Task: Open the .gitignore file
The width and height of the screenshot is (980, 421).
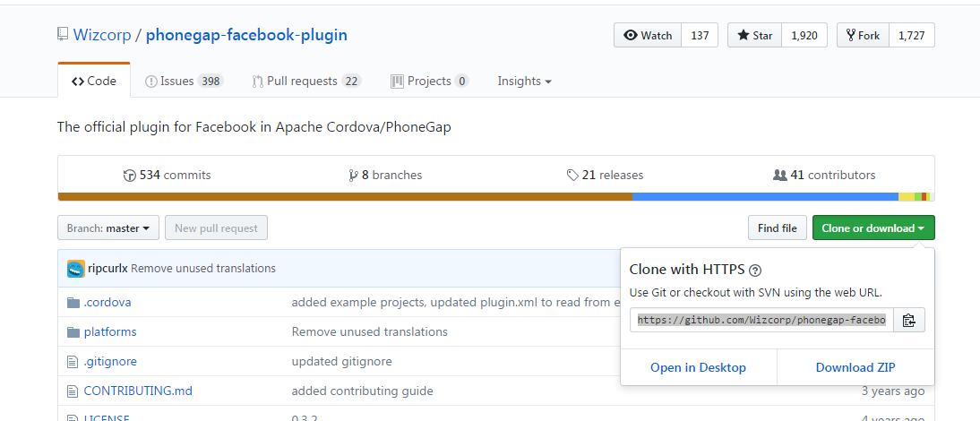Action: point(110,362)
